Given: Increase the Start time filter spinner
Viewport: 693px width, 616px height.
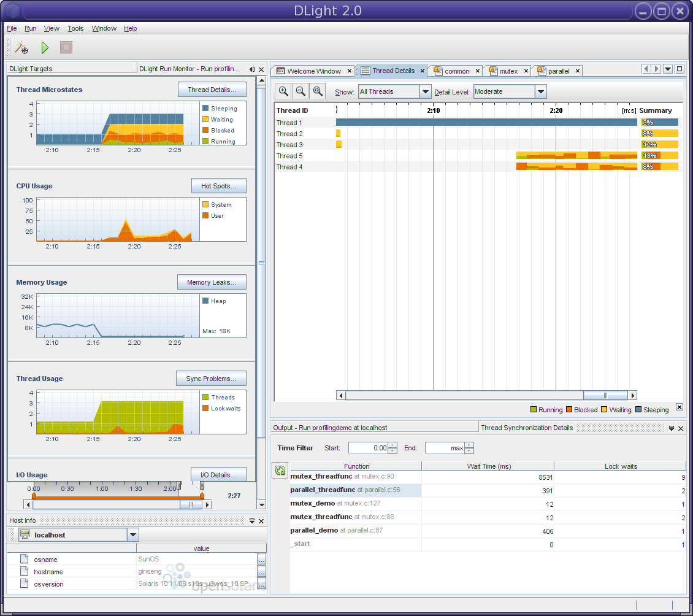Looking at the screenshot, I should (392, 445).
